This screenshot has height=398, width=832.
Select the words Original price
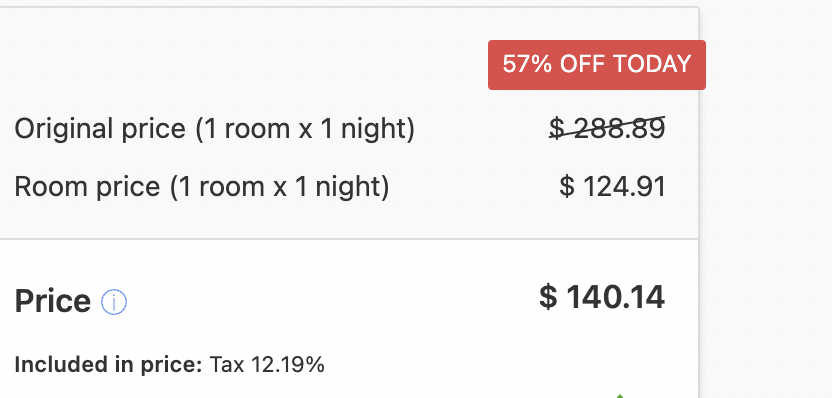click(x=100, y=129)
